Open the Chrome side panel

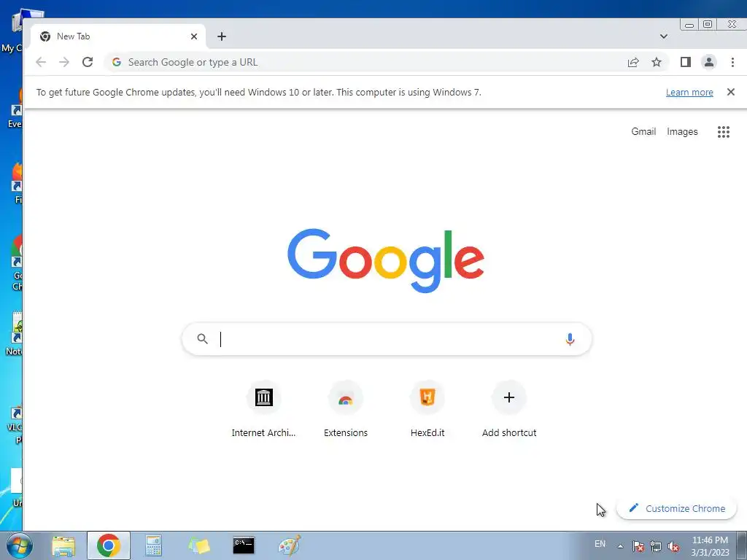pyautogui.click(x=686, y=62)
